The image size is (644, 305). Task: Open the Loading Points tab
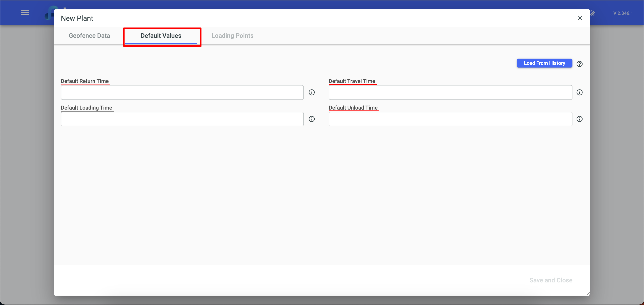pyautogui.click(x=232, y=36)
